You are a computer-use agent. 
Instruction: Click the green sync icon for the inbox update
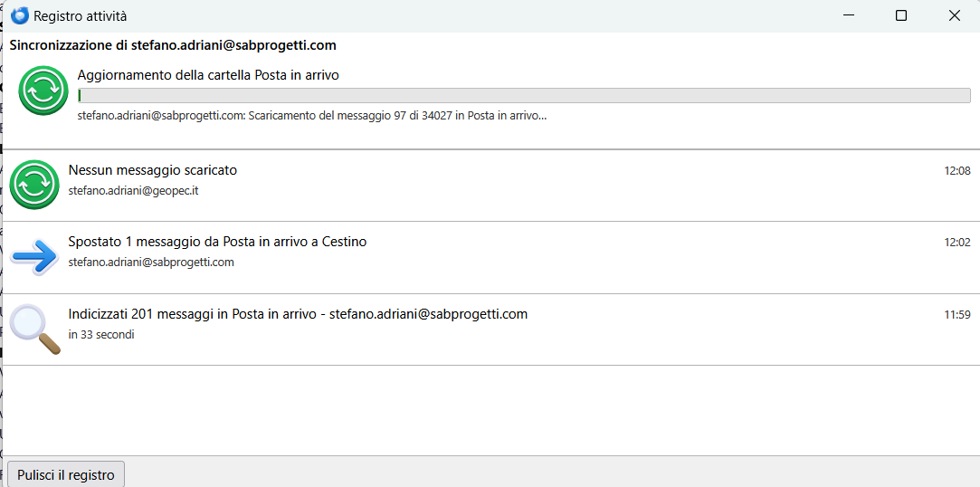coord(43,91)
